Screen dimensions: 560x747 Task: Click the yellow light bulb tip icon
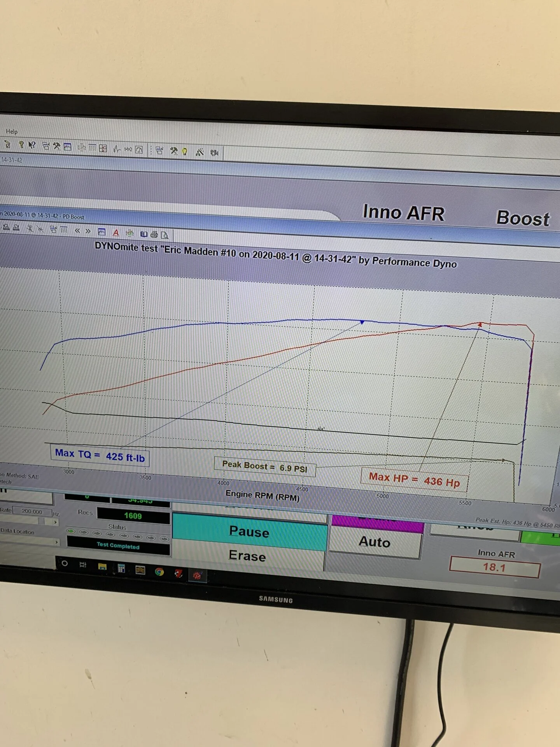(185, 151)
